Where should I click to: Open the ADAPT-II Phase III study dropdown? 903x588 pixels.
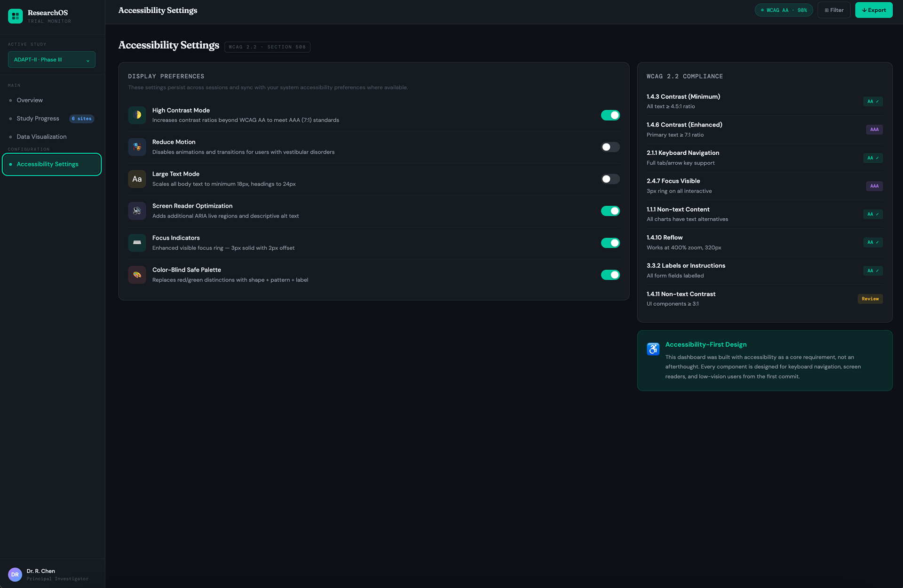coord(52,60)
